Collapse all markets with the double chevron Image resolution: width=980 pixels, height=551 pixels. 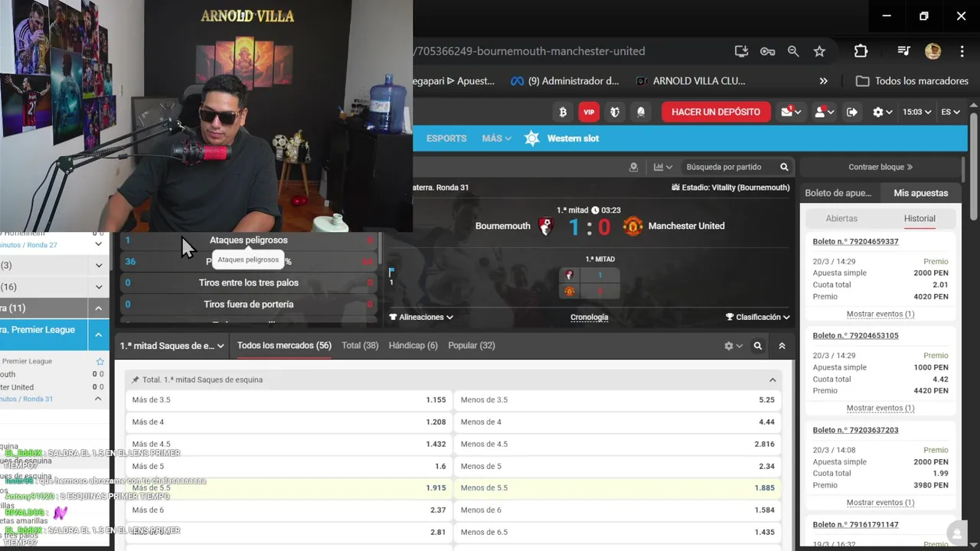click(x=782, y=346)
